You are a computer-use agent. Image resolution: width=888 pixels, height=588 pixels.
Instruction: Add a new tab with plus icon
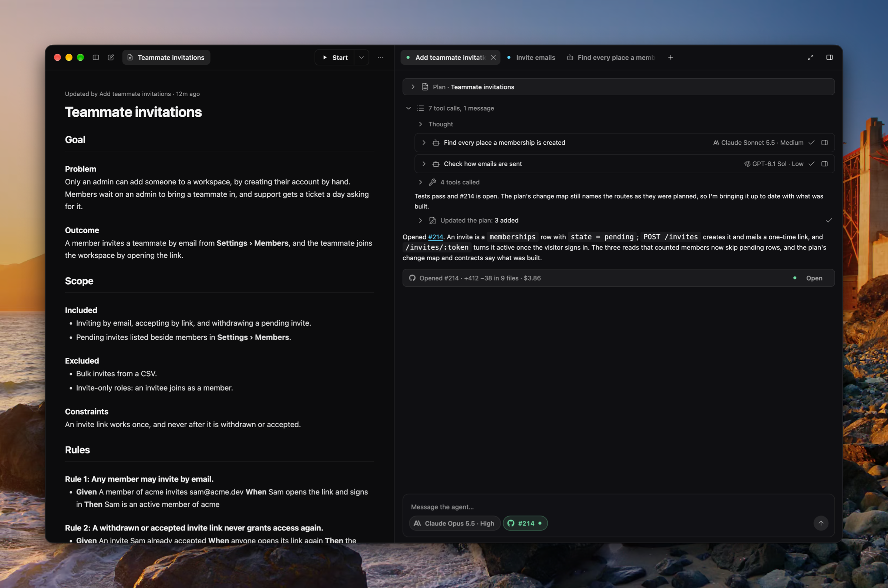coord(671,57)
